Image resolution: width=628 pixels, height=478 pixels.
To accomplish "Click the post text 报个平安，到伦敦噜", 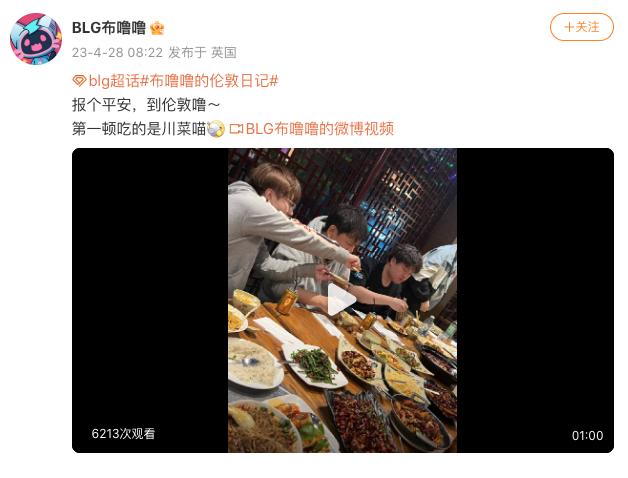I will [x=146, y=105].
